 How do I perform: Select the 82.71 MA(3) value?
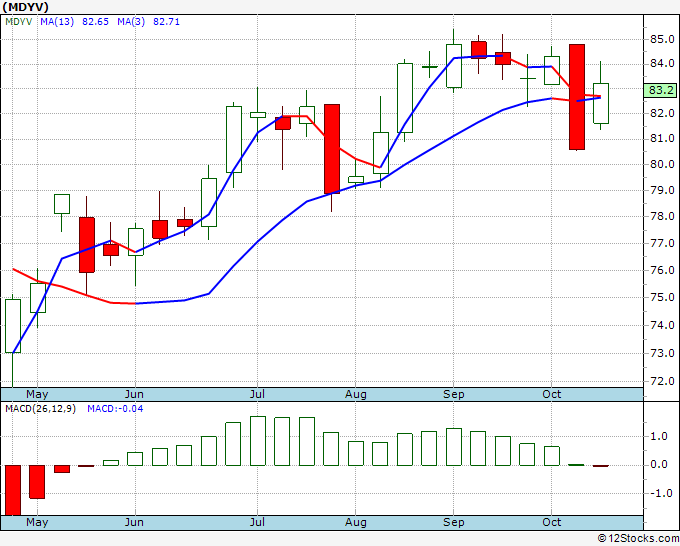[167, 22]
